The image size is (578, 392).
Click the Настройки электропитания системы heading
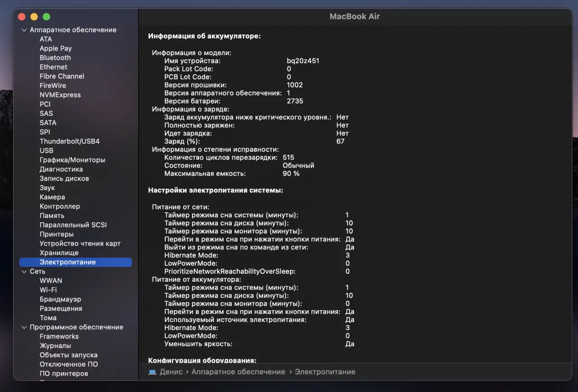click(x=216, y=191)
